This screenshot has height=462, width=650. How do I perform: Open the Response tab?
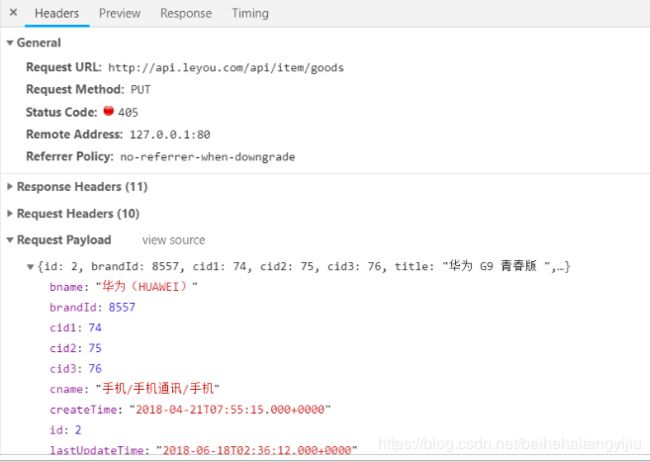(186, 13)
